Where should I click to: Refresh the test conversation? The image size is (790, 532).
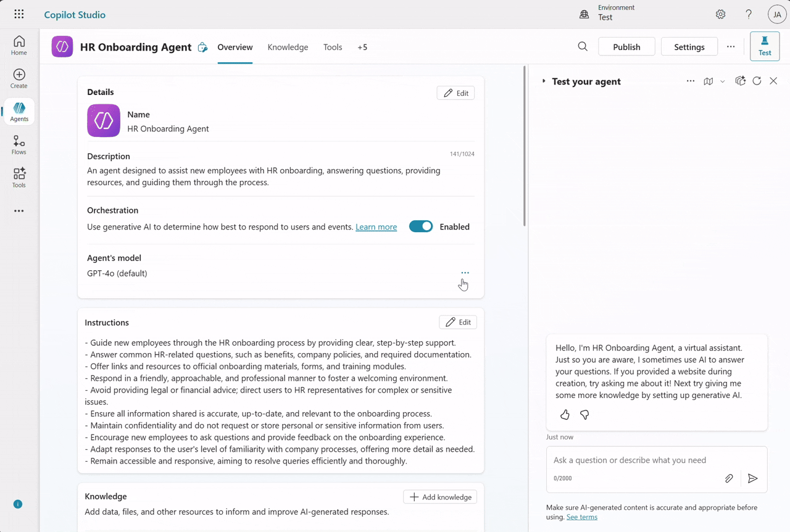click(757, 81)
